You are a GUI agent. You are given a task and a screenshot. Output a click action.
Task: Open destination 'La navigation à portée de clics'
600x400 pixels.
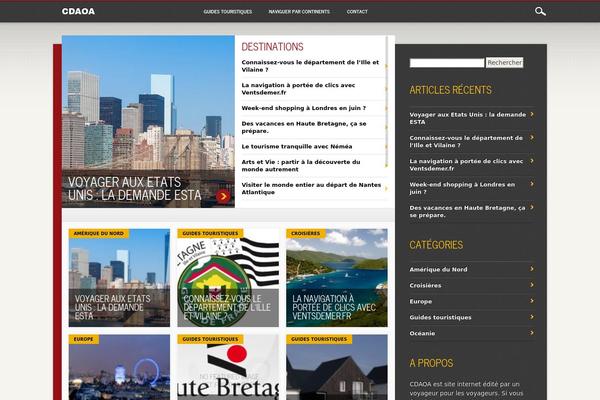[x=298, y=89]
